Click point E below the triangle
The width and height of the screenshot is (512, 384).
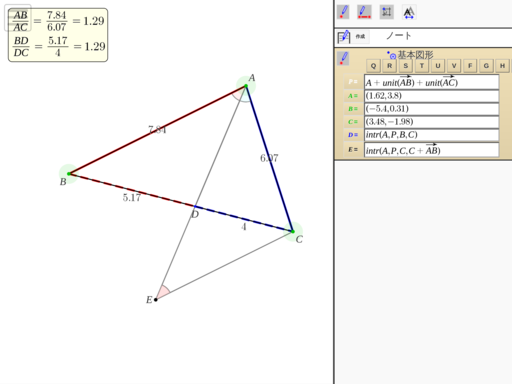[156, 300]
